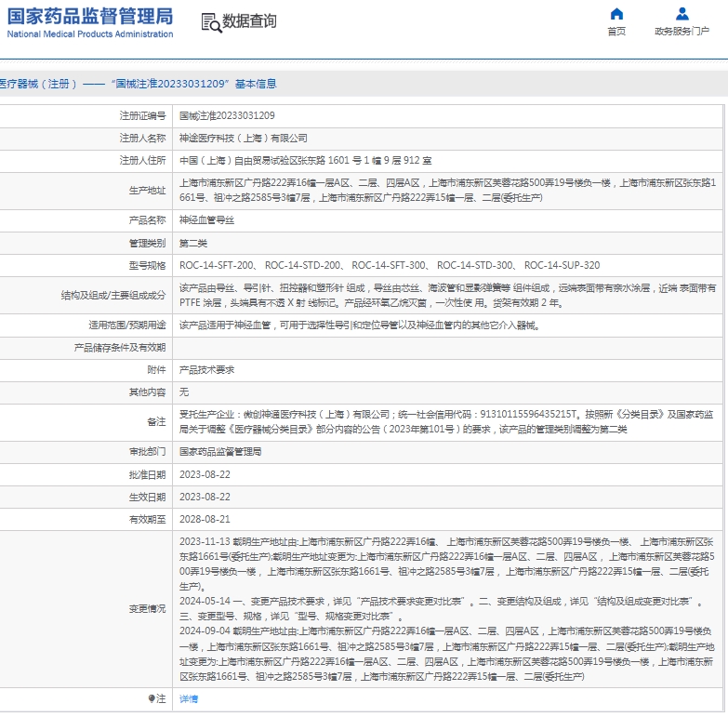Click National Medical Products Administration text
728x717 pixels.
pyautogui.click(x=90, y=33)
